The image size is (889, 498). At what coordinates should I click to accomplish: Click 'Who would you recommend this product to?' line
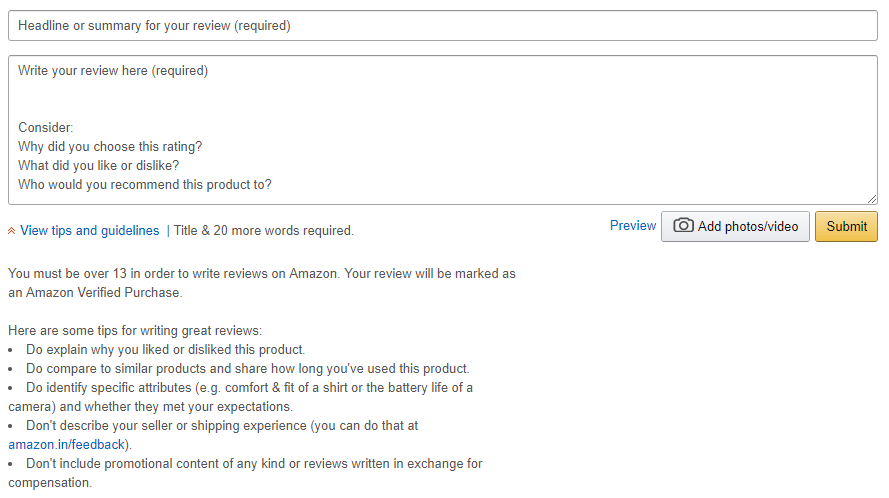point(145,185)
